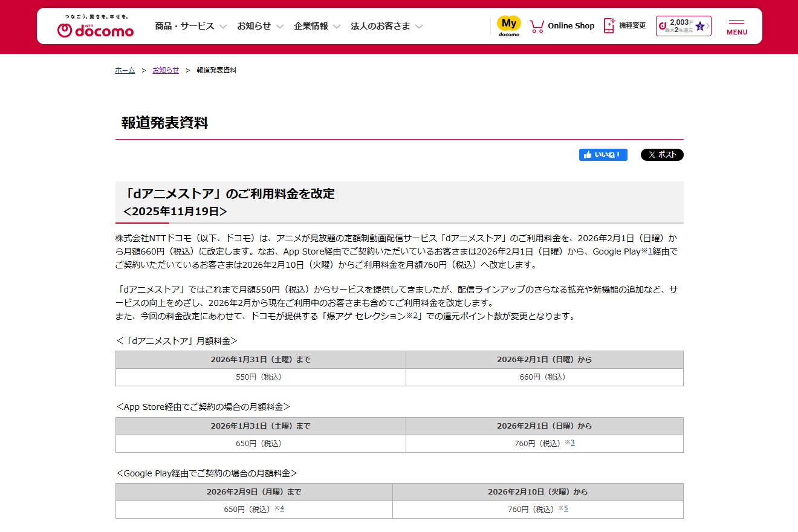The image size is (798, 532).
Task: Click the 報道発表資料 breadcrumb text
Action: click(216, 70)
